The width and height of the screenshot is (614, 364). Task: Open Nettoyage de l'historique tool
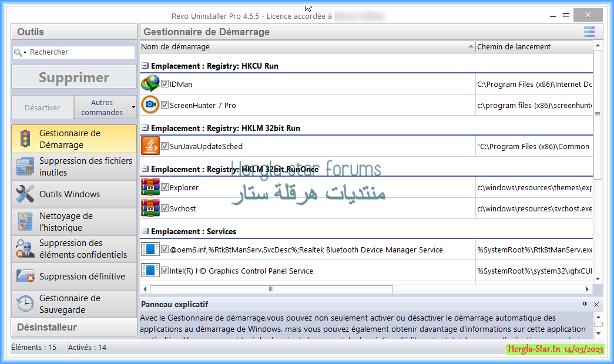tap(74, 221)
